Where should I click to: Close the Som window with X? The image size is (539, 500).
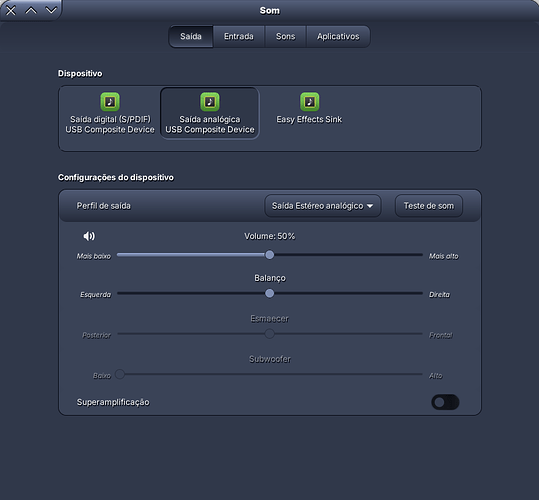point(11,11)
